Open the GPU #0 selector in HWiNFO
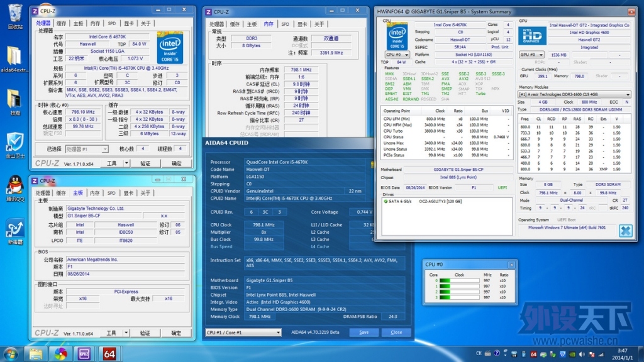Viewport: 644px width, 362px height. tap(532, 55)
